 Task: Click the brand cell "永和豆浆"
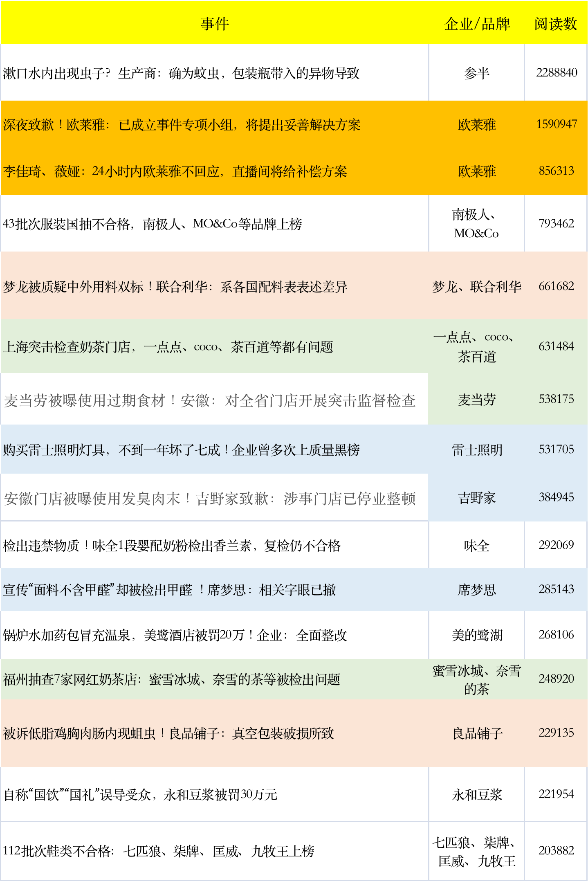[x=477, y=795]
